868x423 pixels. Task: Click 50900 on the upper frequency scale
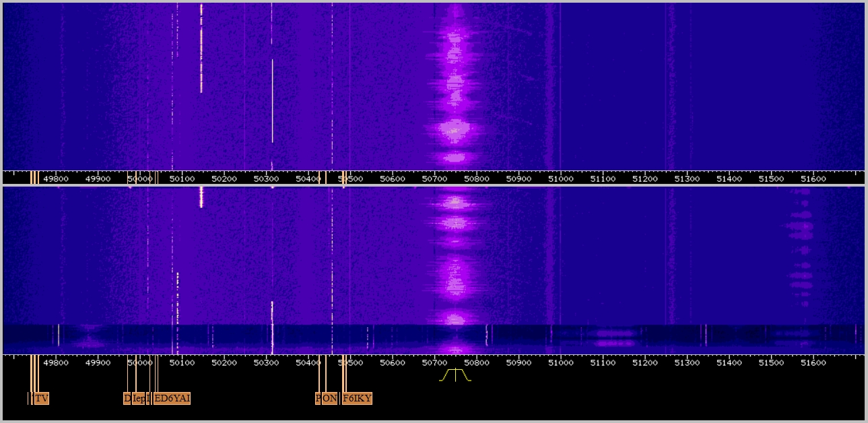519,178
